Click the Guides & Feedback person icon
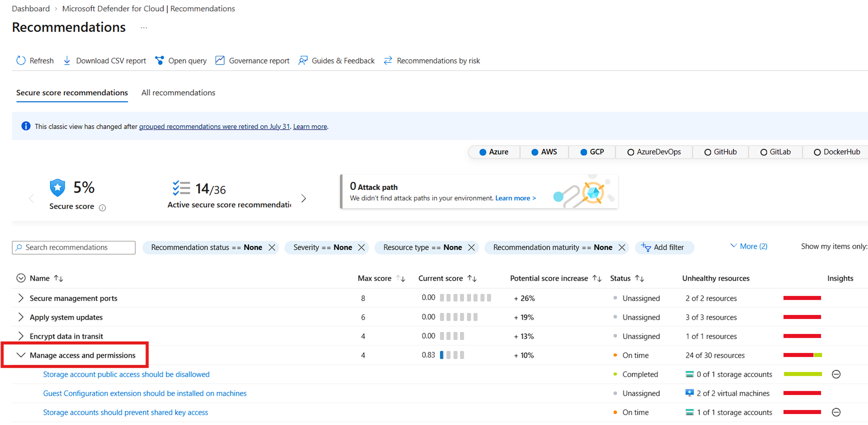This screenshot has width=868, height=425. tap(303, 60)
